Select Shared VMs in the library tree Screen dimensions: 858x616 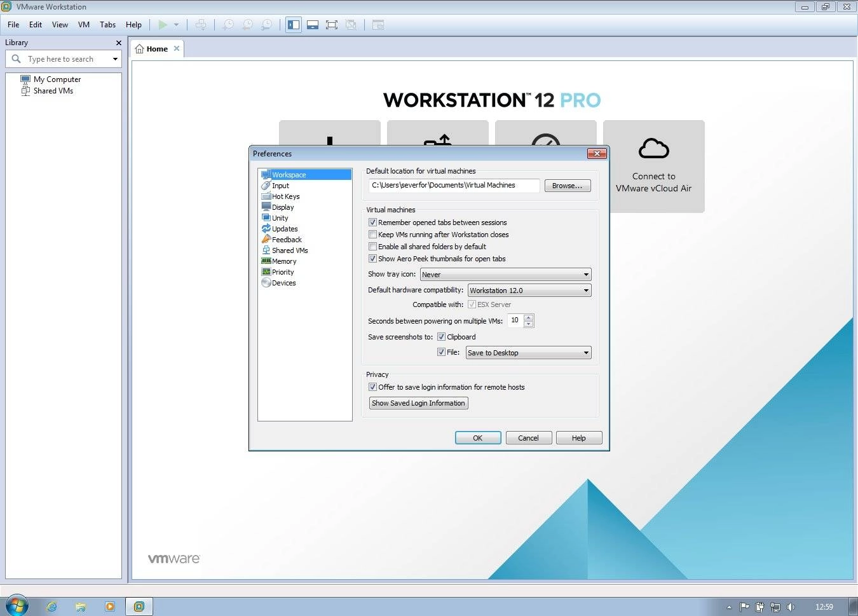53,91
